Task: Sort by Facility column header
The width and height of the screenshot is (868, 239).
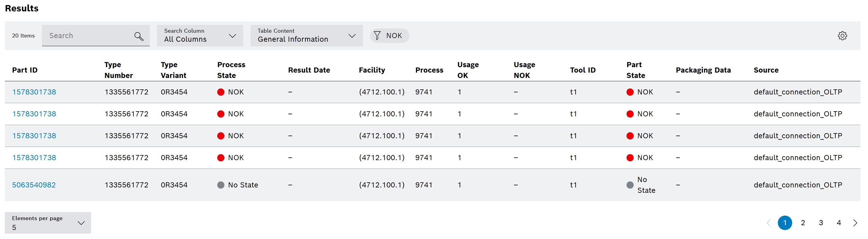Action: click(372, 70)
